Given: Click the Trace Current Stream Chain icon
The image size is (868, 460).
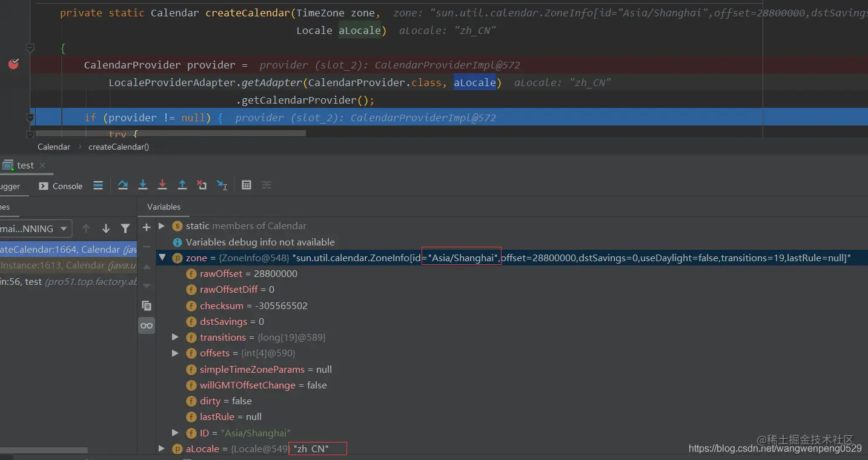Looking at the screenshot, I should pos(267,185).
